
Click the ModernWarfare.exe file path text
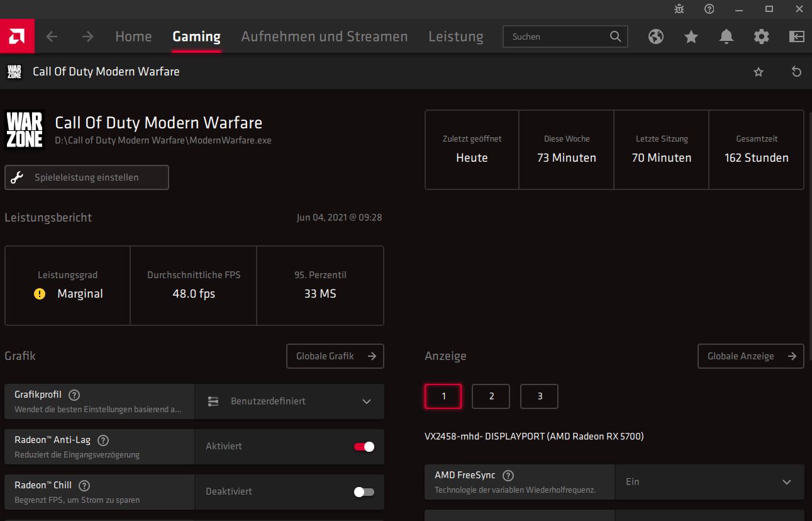164,140
